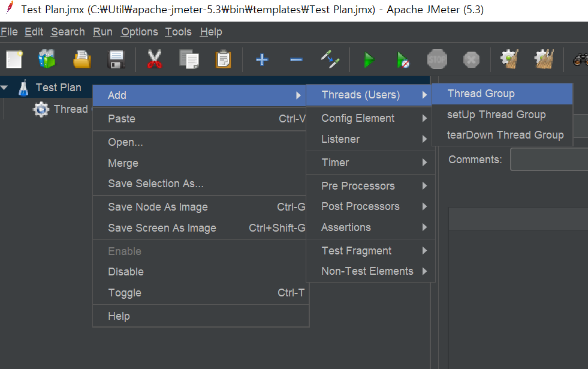Collapse all nodes with the minus icon
Viewport: 588px width, 369px height.
296,59
